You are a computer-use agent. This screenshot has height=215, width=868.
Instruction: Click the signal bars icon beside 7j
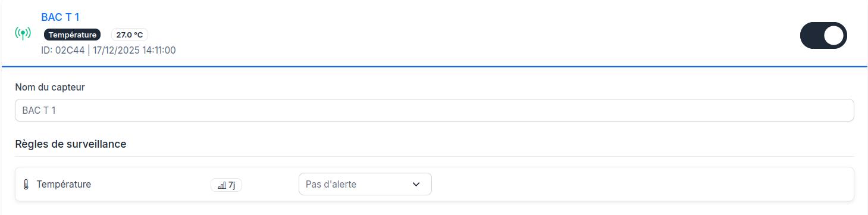click(x=221, y=185)
